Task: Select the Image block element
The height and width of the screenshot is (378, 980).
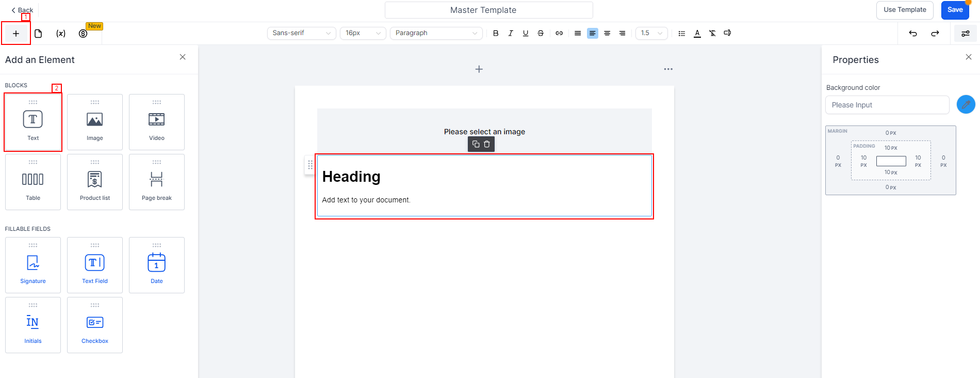Action: [x=95, y=122]
